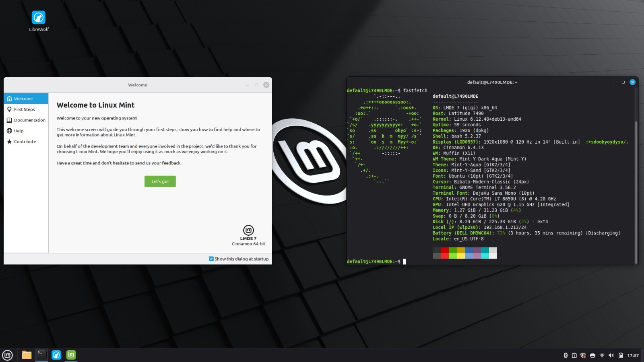This screenshot has height=362, width=644.
Task: Switch to the Terminal taskbar icon
Action: (41, 355)
